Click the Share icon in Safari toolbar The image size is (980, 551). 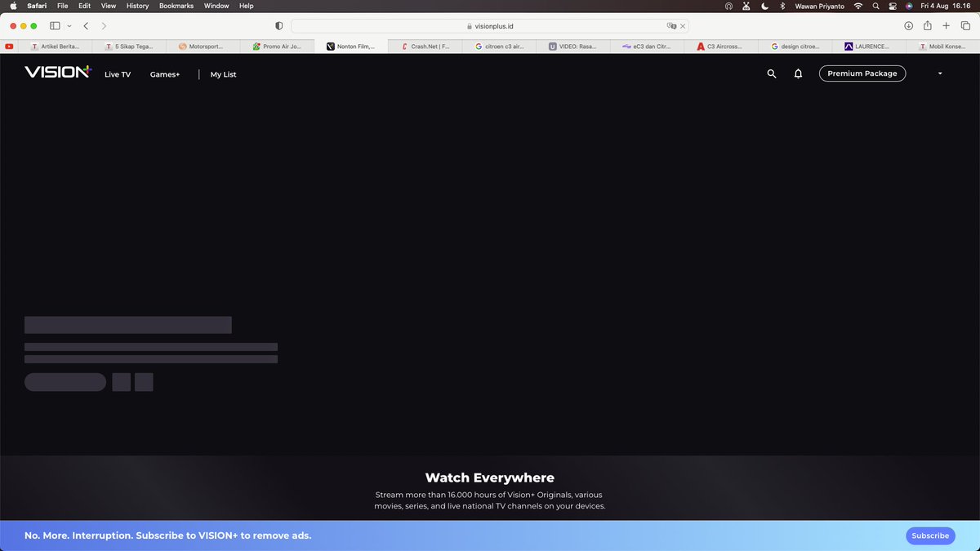(x=926, y=25)
